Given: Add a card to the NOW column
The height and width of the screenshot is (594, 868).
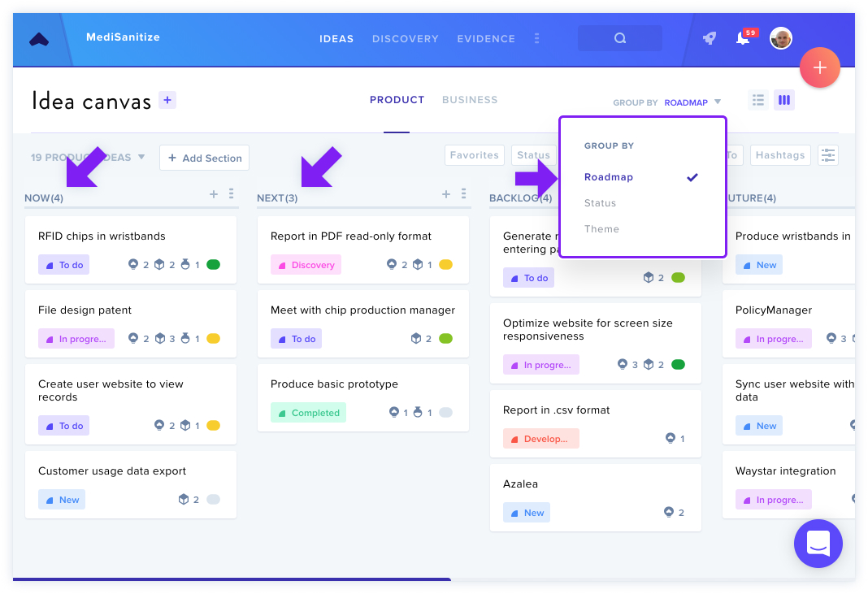Looking at the screenshot, I should point(214,193).
